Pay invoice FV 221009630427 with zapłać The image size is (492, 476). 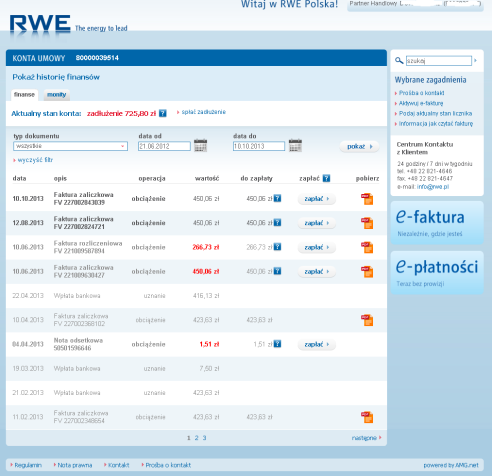point(317,272)
